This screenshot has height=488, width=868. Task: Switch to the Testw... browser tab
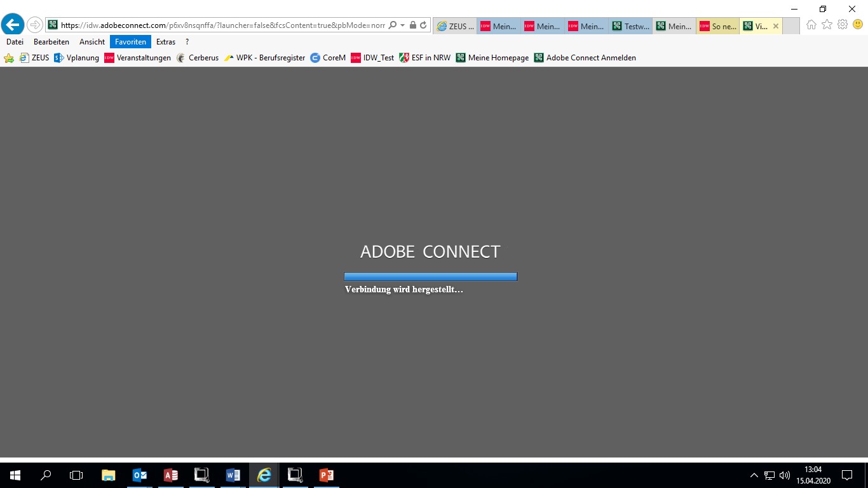tap(630, 26)
